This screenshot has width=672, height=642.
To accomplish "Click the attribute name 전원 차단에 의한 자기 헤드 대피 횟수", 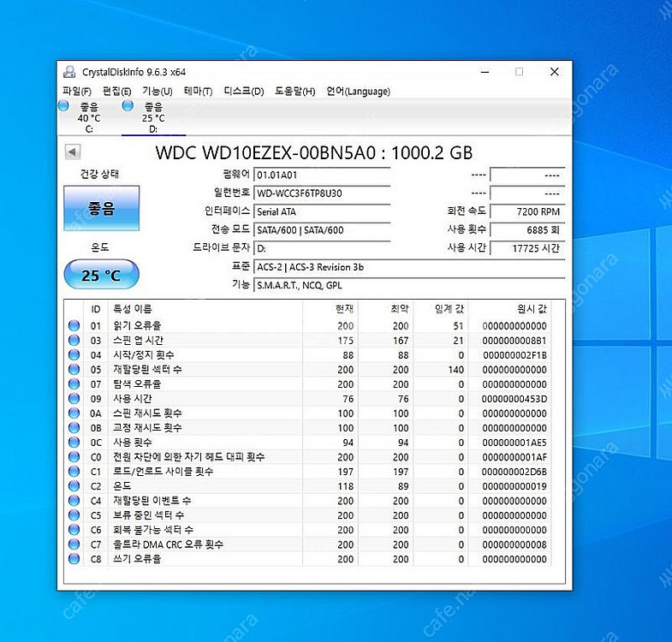I will point(189,457).
